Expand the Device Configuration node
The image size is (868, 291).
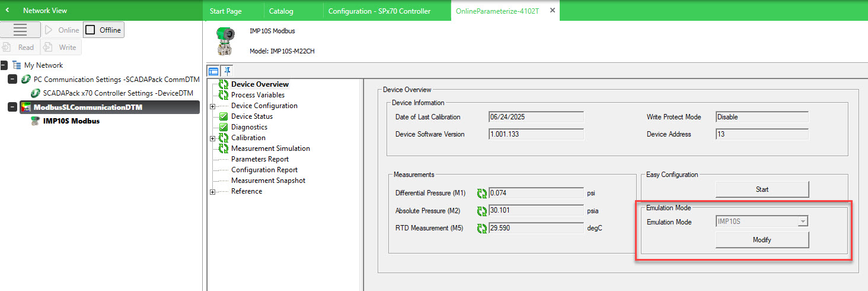(x=213, y=106)
